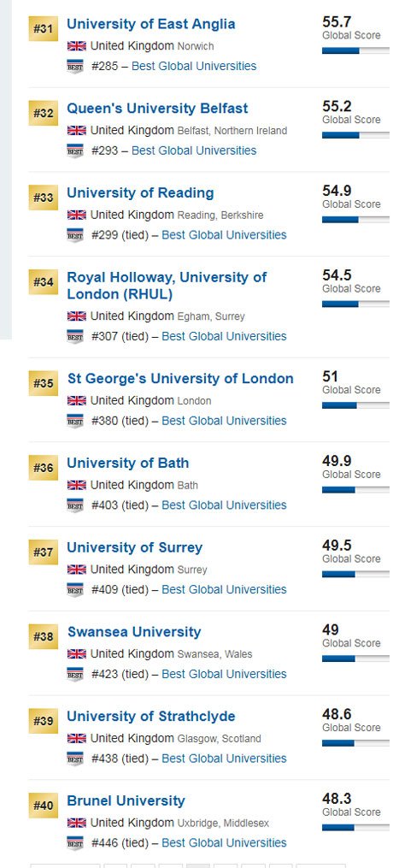This screenshot has height=868, width=393.
Task: Open the University of Surrey link
Action: 135,548
